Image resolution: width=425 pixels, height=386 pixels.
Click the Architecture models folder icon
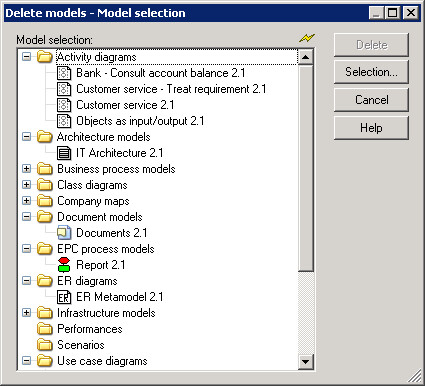click(45, 137)
